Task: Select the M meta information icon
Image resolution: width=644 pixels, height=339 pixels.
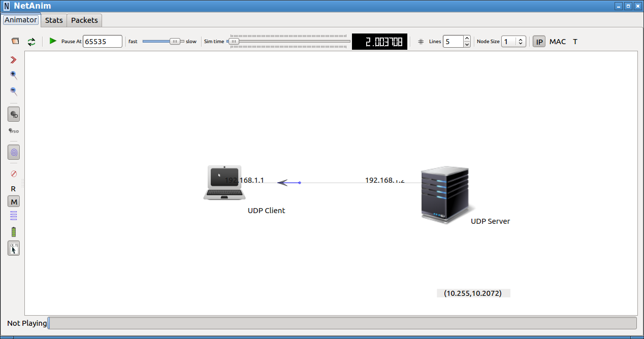Action: (x=13, y=201)
